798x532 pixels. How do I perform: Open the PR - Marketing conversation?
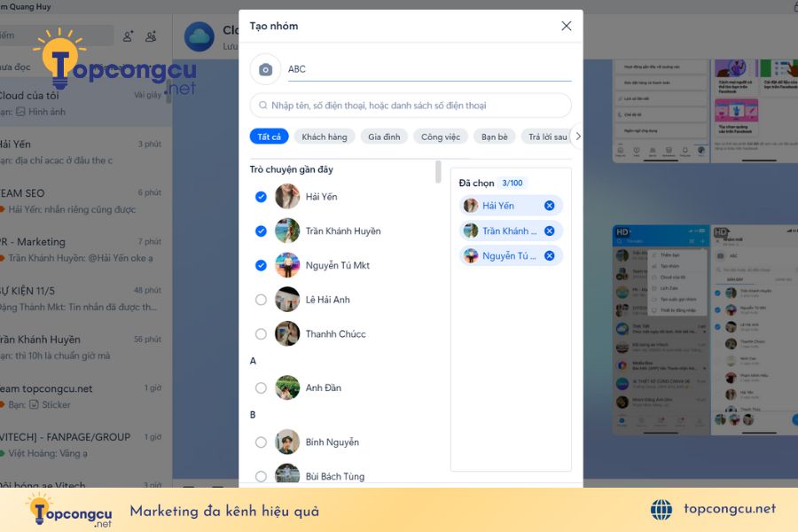tap(84, 249)
